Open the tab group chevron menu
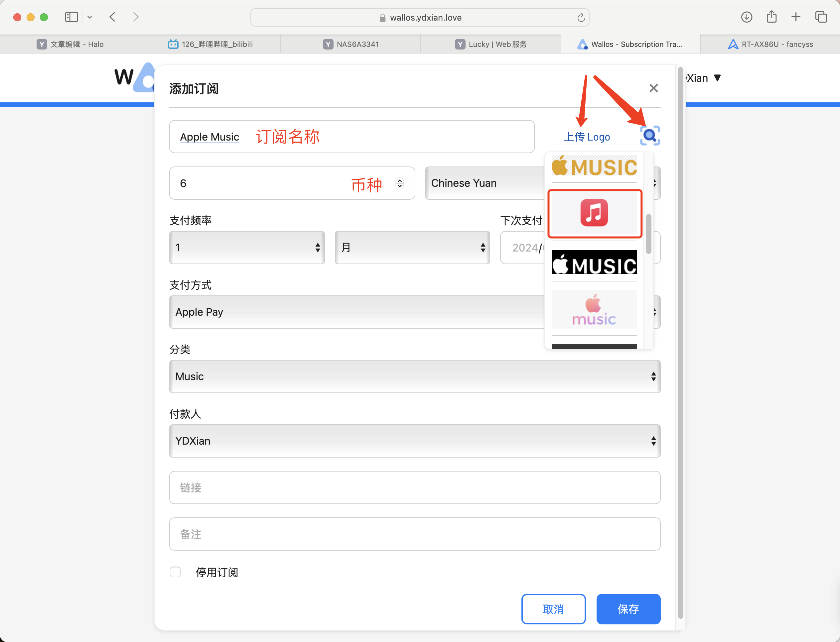The image size is (840, 642). 90,17
